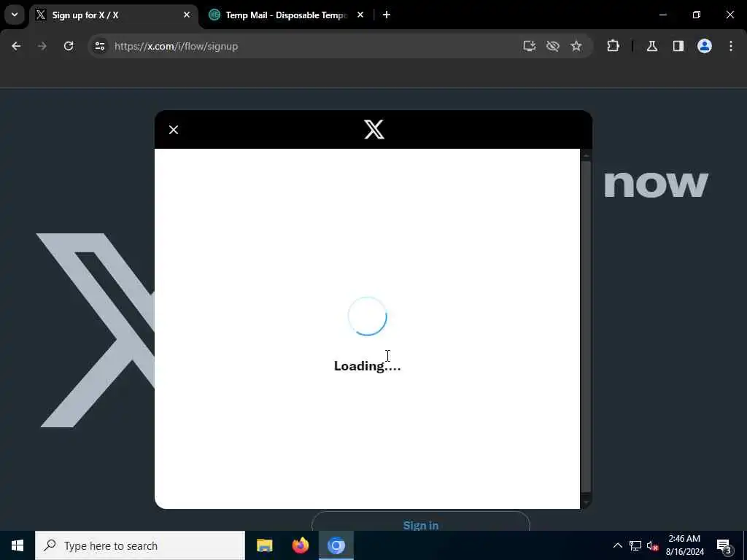Click the forward navigation arrow

point(42,46)
